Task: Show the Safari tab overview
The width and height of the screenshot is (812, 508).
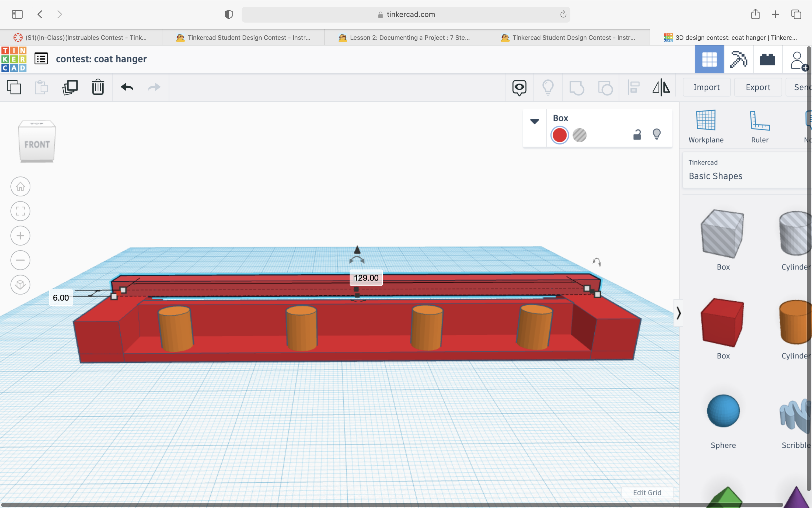Action: pos(796,14)
